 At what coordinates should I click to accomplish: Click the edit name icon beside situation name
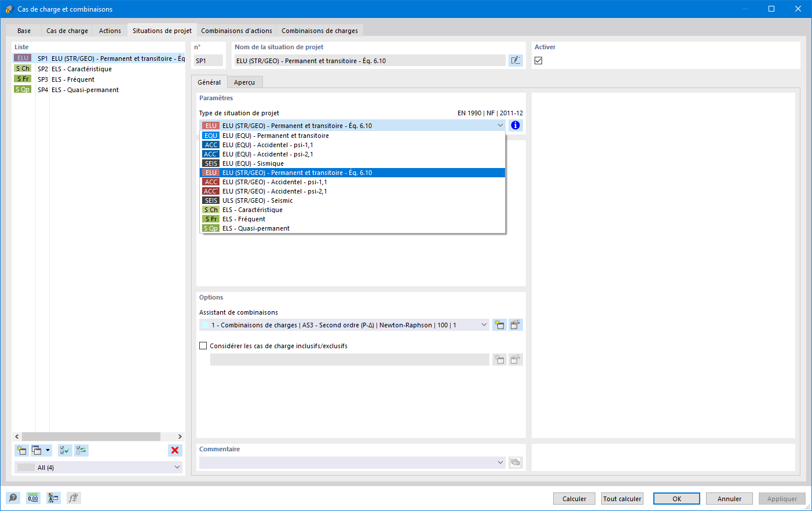tap(515, 60)
